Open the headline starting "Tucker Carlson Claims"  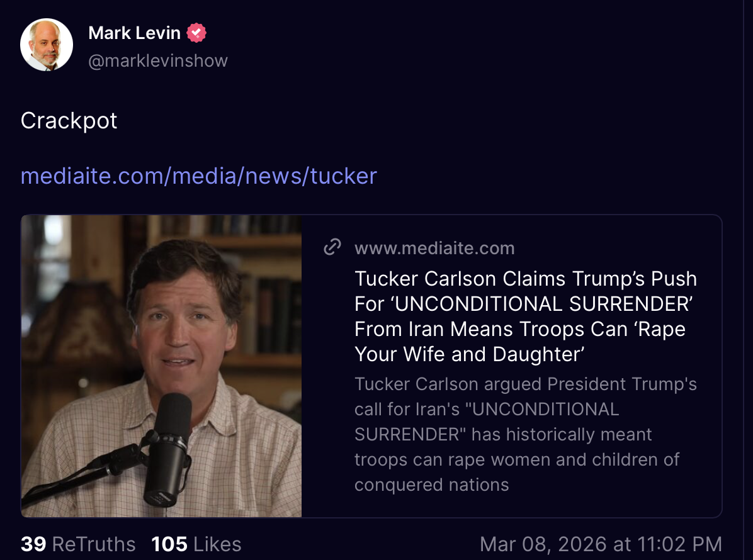(x=525, y=278)
